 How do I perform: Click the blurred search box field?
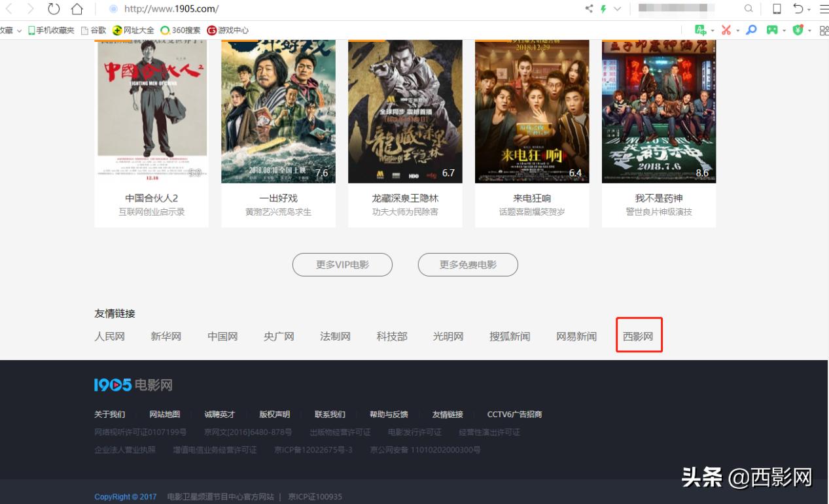pyautogui.click(x=676, y=8)
